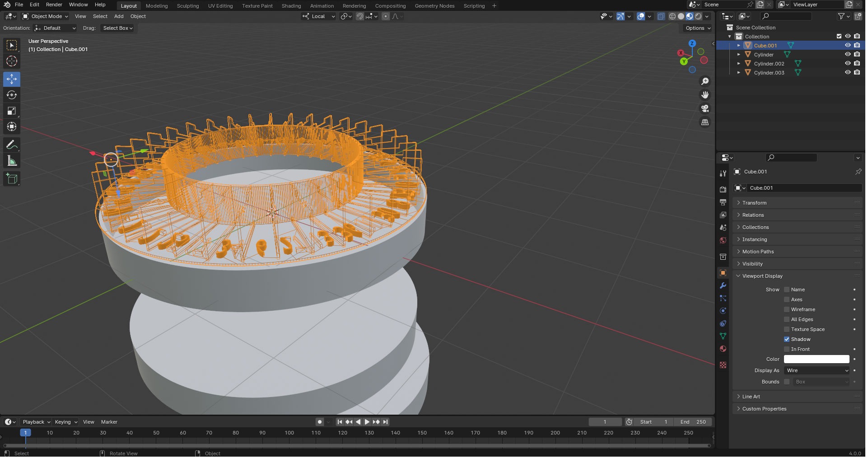Select the Select Box tool

(12, 45)
